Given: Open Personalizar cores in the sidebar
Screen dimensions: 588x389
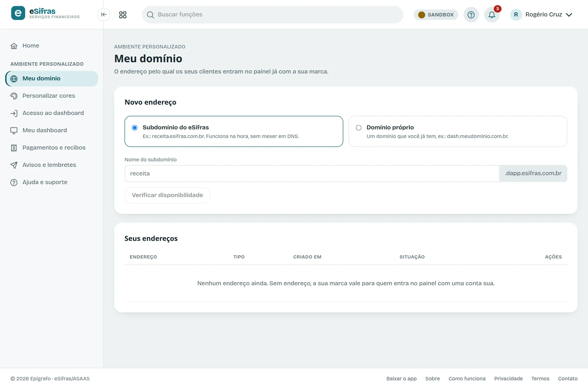Looking at the screenshot, I should tap(52, 96).
